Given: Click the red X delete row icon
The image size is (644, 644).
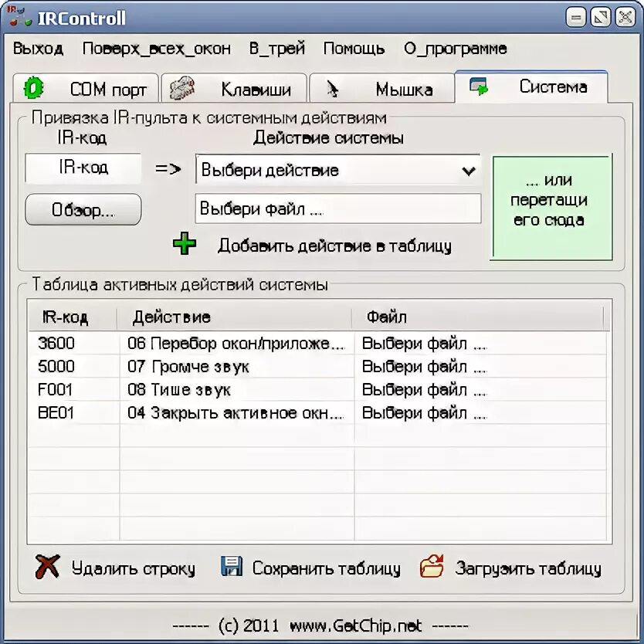Looking at the screenshot, I should coord(47,567).
